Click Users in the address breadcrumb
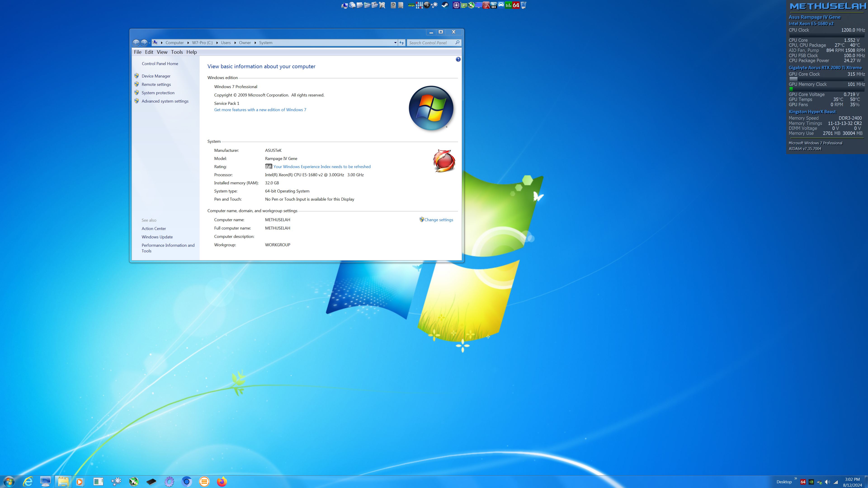The height and width of the screenshot is (488, 868). coord(226,43)
